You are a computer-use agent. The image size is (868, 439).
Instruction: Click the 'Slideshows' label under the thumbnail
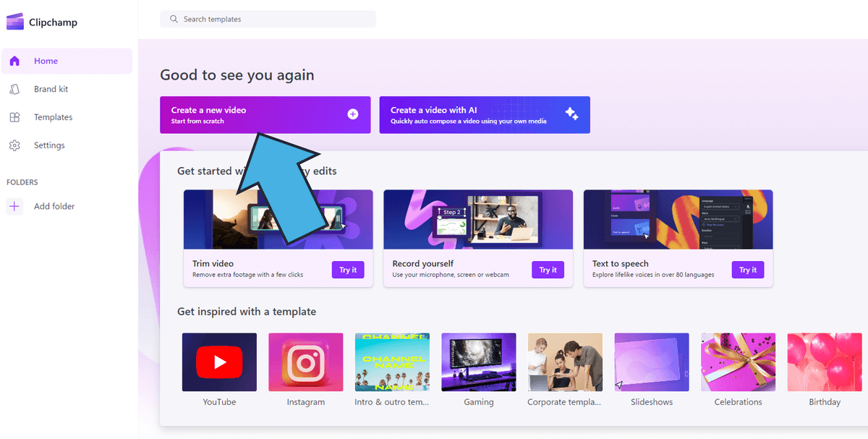point(652,402)
